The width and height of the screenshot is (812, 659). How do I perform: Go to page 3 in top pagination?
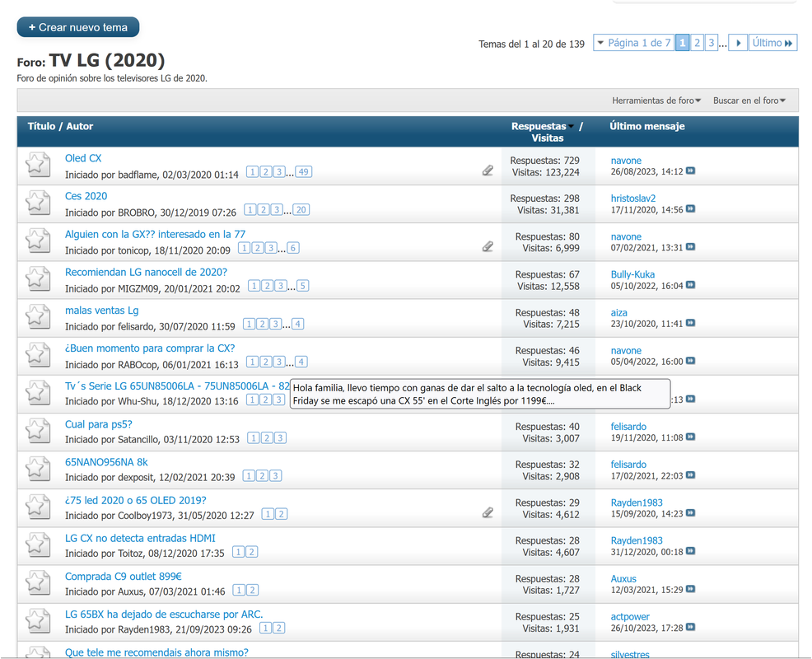point(712,43)
